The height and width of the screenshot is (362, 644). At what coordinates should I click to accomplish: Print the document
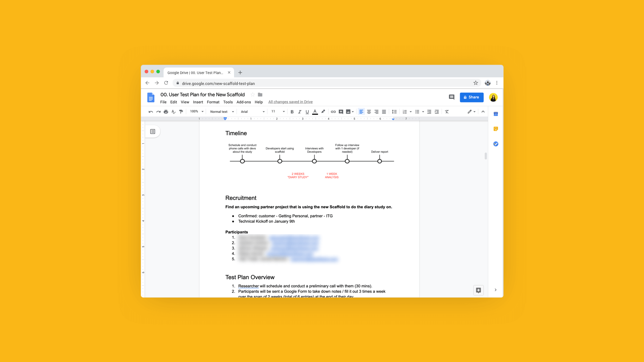pos(166,112)
